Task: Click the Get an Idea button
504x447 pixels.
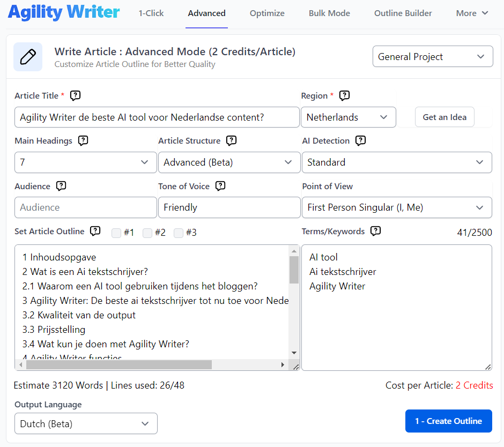Action: click(x=444, y=117)
